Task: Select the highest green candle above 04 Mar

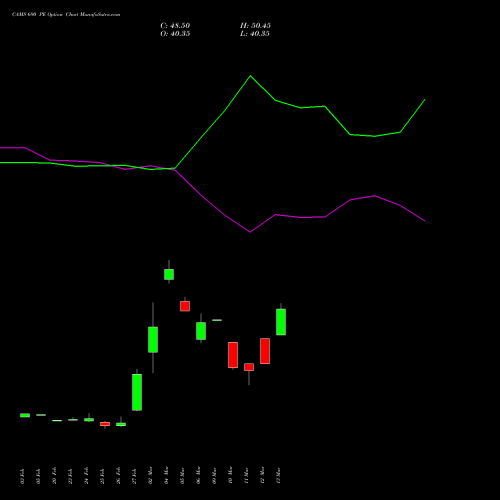Action: pyautogui.click(x=169, y=274)
